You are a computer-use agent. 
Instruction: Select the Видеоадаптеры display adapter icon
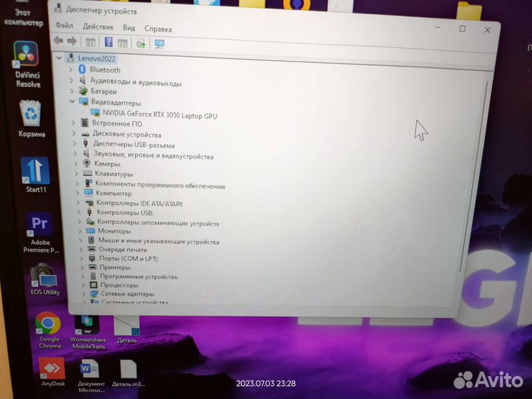(x=83, y=102)
